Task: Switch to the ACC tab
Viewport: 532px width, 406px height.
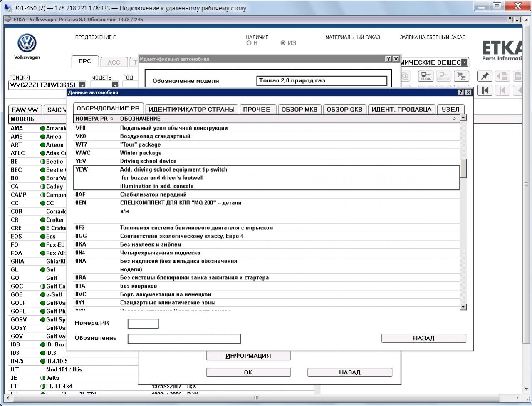Action: coord(114,62)
